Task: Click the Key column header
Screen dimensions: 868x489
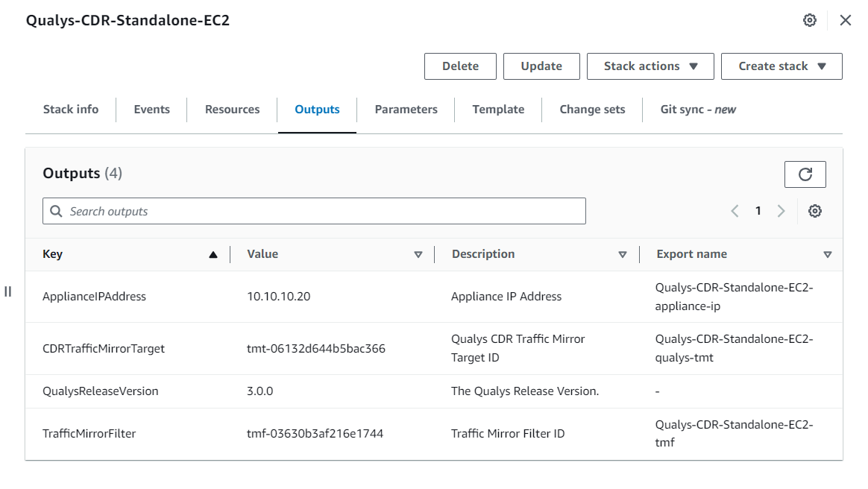Action: pyautogui.click(x=53, y=254)
